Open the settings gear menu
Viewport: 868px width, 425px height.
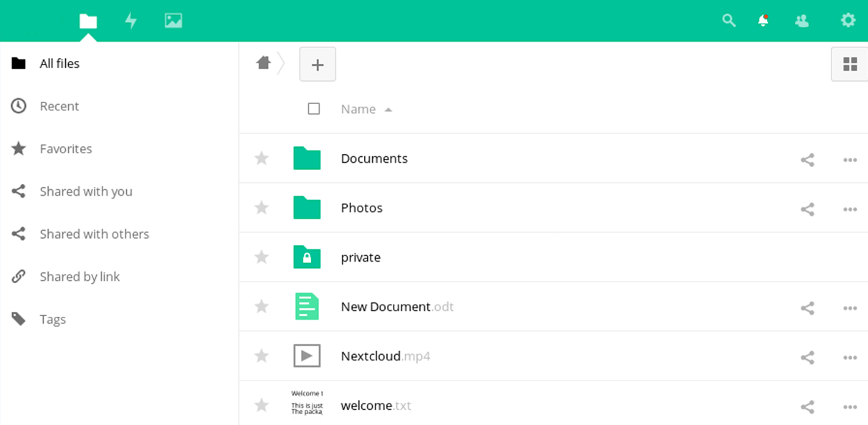coord(848,21)
